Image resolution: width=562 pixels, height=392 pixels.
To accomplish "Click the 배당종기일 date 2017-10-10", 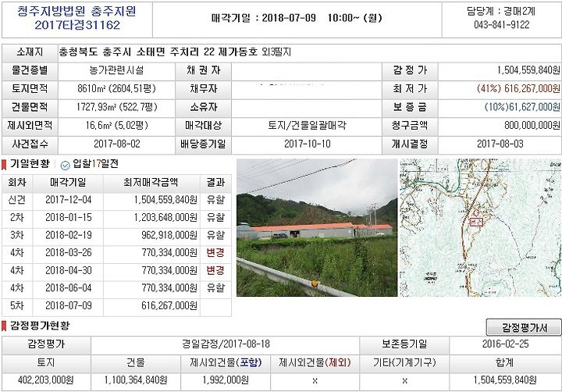I will 308,144.
